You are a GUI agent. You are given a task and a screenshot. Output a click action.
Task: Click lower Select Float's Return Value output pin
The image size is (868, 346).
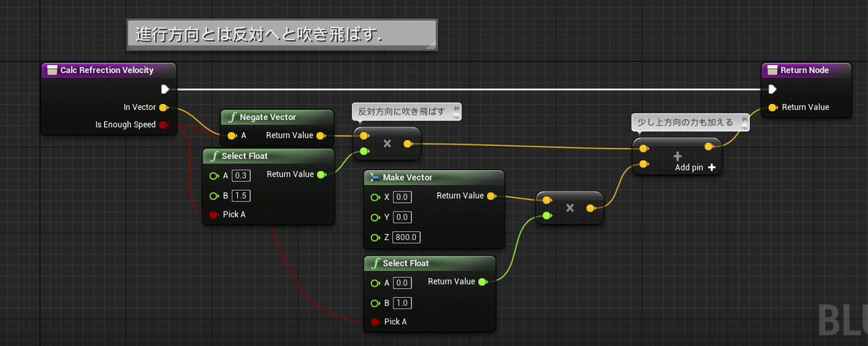[x=482, y=282]
